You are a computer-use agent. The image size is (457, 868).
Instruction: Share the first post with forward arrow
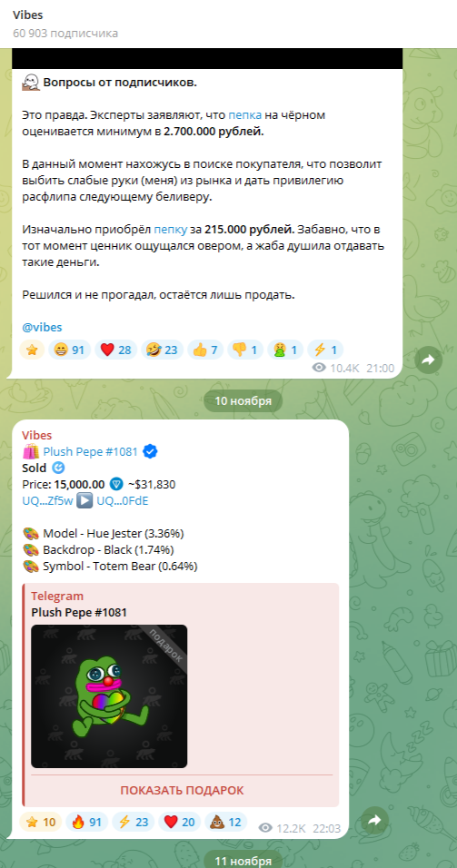(429, 360)
